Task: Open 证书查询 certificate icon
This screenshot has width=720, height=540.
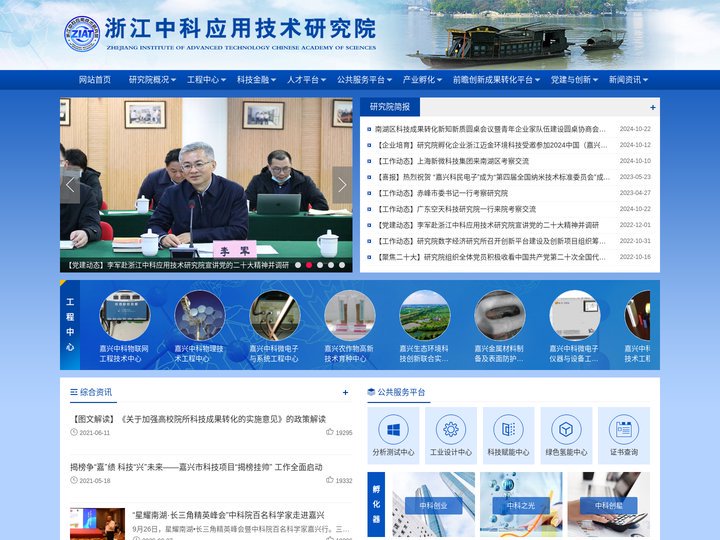Action: pyautogui.click(x=624, y=429)
